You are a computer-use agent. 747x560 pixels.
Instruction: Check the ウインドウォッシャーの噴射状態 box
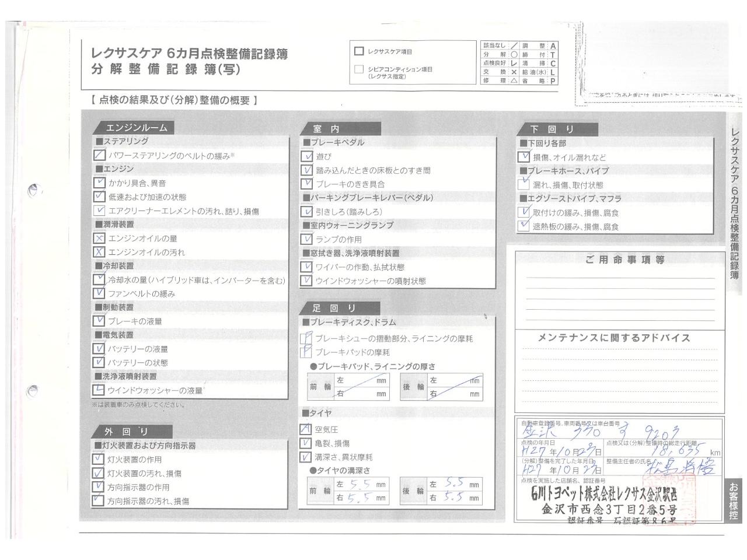click(x=306, y=281)
